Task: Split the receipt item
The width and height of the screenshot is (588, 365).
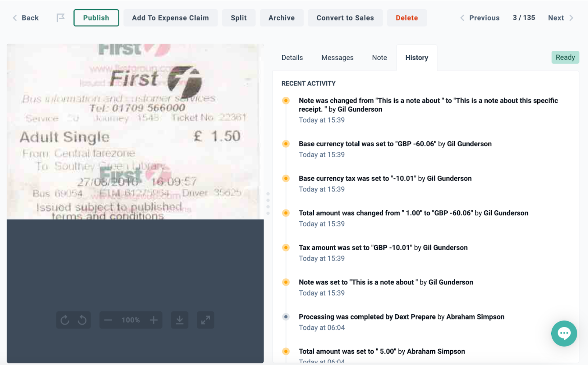Action: (239, 18)
